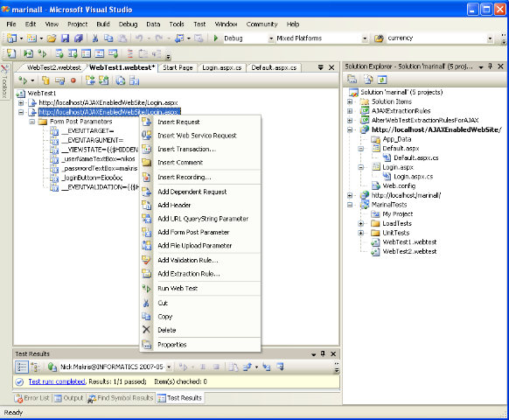The width and height of the screenshot is (509, 420).
Task: Open the Mixed Platforms dropdown
Action: point(365,38)
